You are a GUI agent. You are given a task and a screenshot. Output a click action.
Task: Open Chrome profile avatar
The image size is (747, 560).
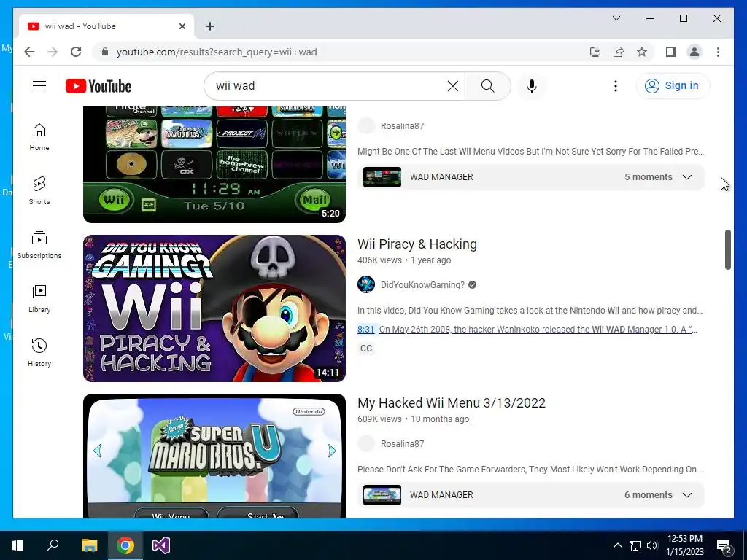point(694,52)
